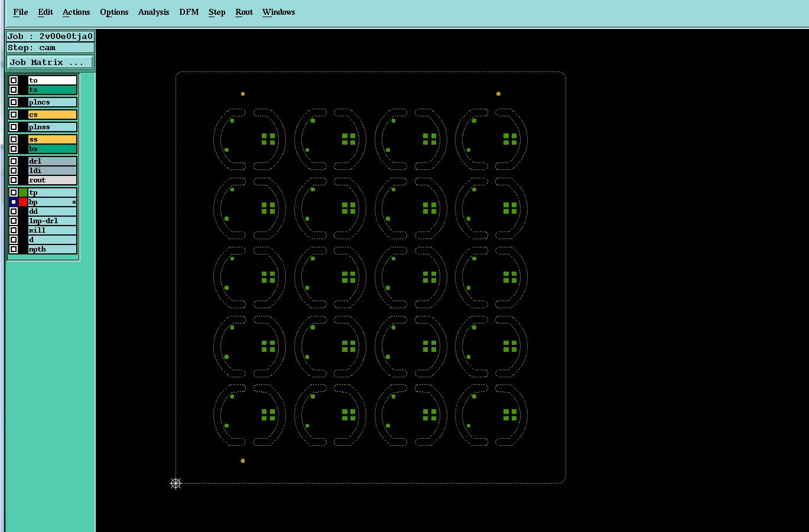The width and height of the screenshot is (809, 532).
Task: Click the origin datum marker on the canvas
Action: tap(176, 484)
